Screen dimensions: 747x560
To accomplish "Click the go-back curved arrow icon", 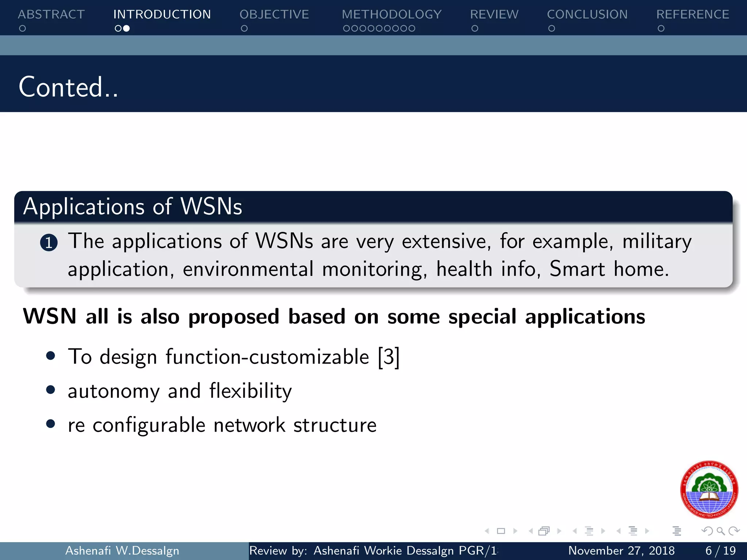I will point(707,531).
